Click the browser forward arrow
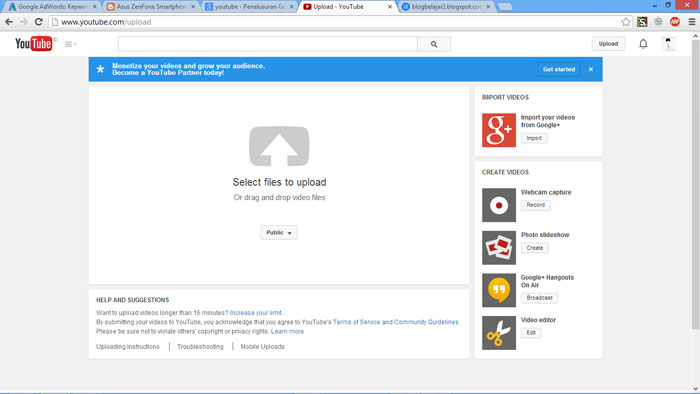 [x=24, y=22]
